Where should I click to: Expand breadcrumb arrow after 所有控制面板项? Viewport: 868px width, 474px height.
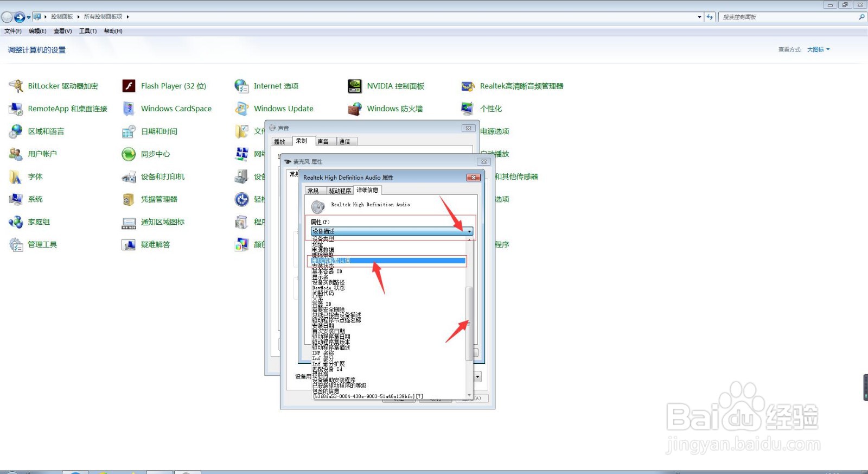click(127, 17)
